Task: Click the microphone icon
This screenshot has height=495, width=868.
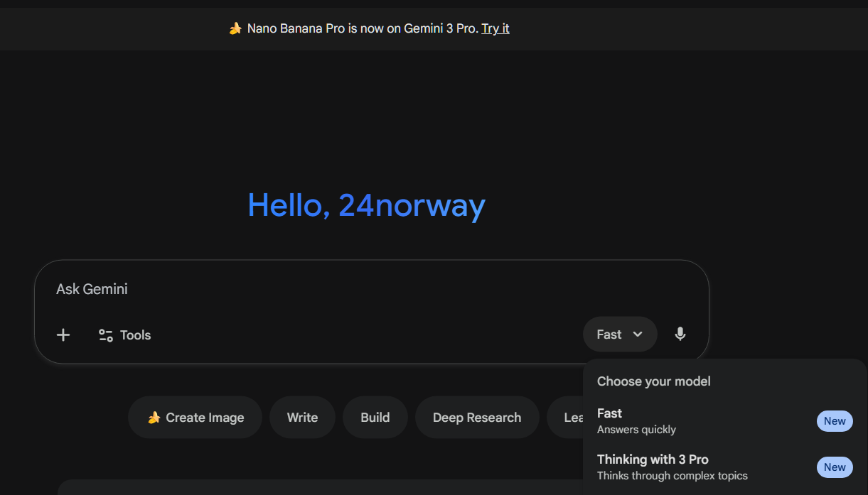Action: click(680, 334)
